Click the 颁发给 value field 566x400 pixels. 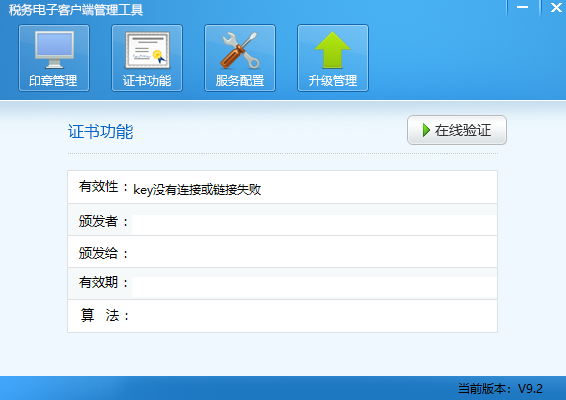coord(314,253)
